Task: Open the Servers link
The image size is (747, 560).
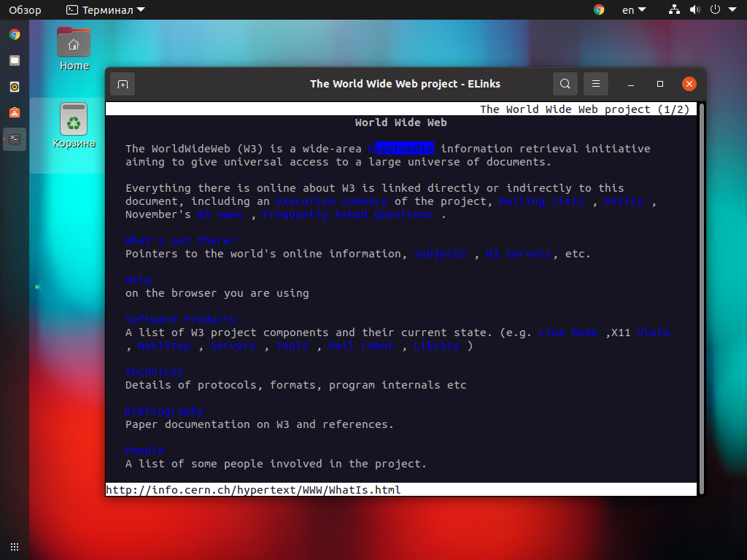Action: [x=233, y=346]
